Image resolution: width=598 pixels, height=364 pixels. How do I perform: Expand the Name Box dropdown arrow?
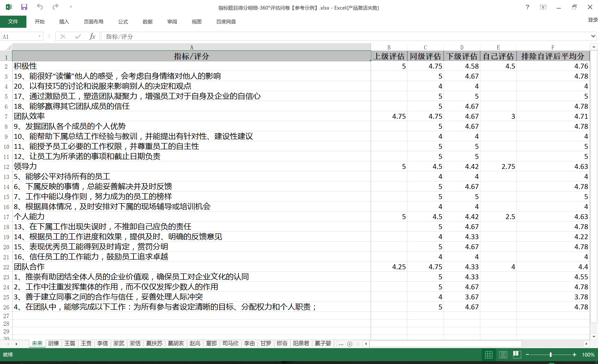pos(39,37)
